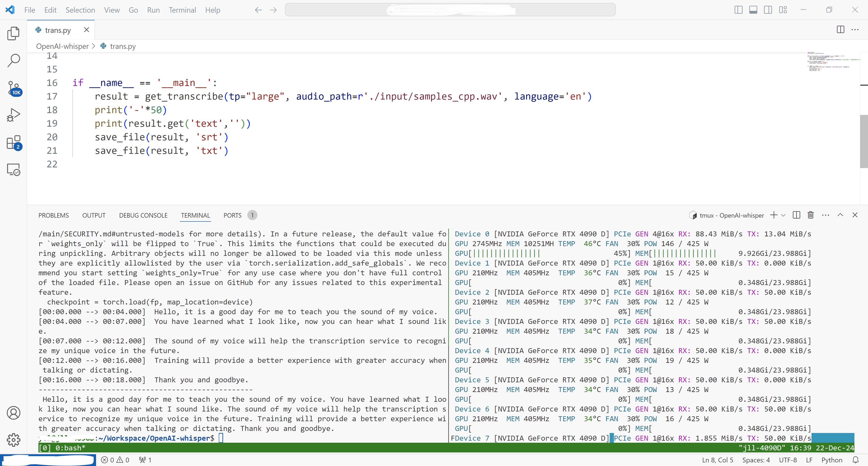Switch to the DEBUG CONSOLE tab

click(x=143, y=215)
